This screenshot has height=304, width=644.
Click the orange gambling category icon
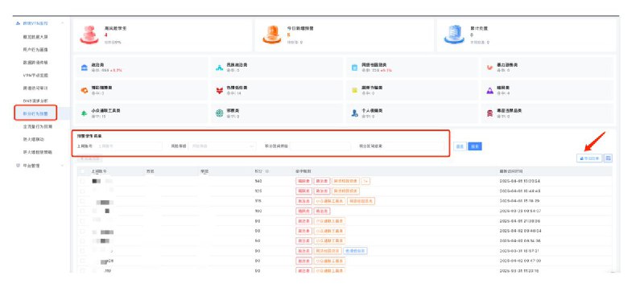[x=85, y=91]
